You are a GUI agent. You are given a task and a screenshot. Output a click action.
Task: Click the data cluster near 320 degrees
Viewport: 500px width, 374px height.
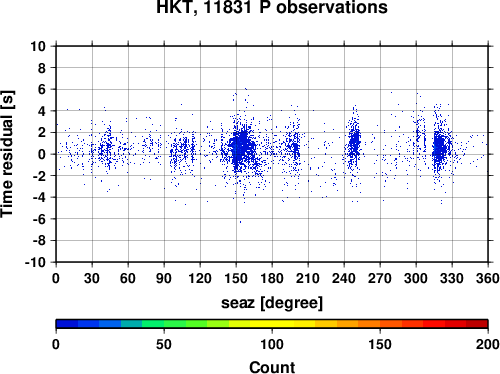[x=440, y=148]
